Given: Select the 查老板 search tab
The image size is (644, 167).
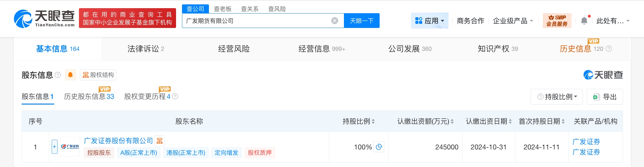Looking at the screenshot, I should [222, 9].
